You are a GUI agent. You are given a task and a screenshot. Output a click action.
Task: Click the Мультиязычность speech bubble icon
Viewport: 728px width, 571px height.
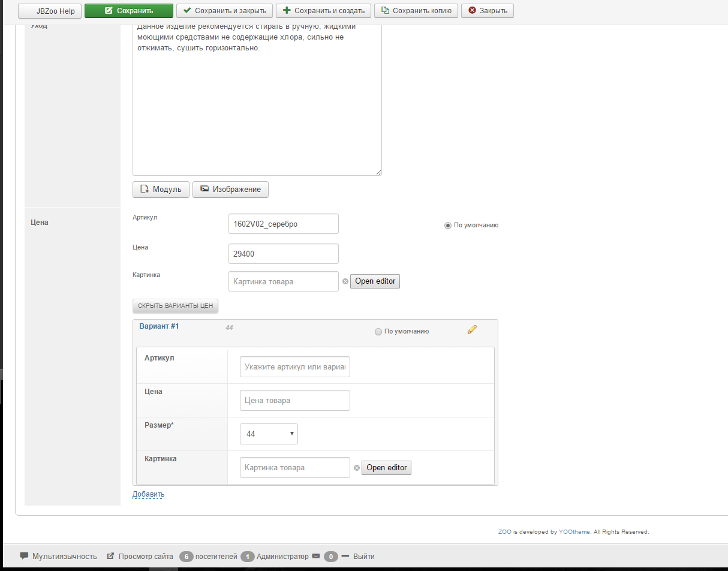pos(25,556)
